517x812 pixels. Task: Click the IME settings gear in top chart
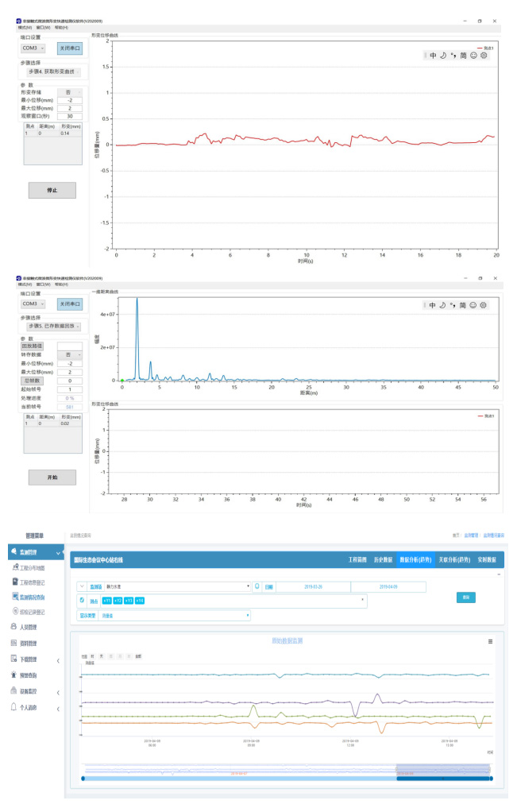click(x=484, y=56)
